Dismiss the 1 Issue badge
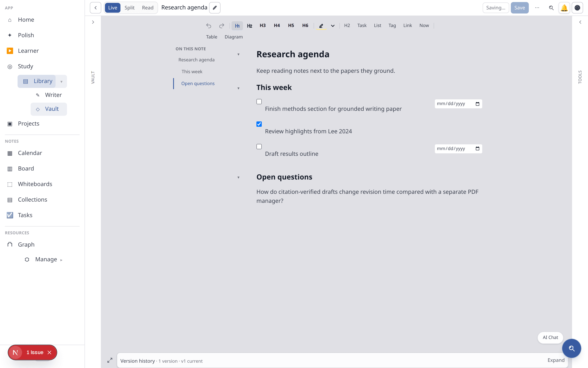 coord(50,352)
